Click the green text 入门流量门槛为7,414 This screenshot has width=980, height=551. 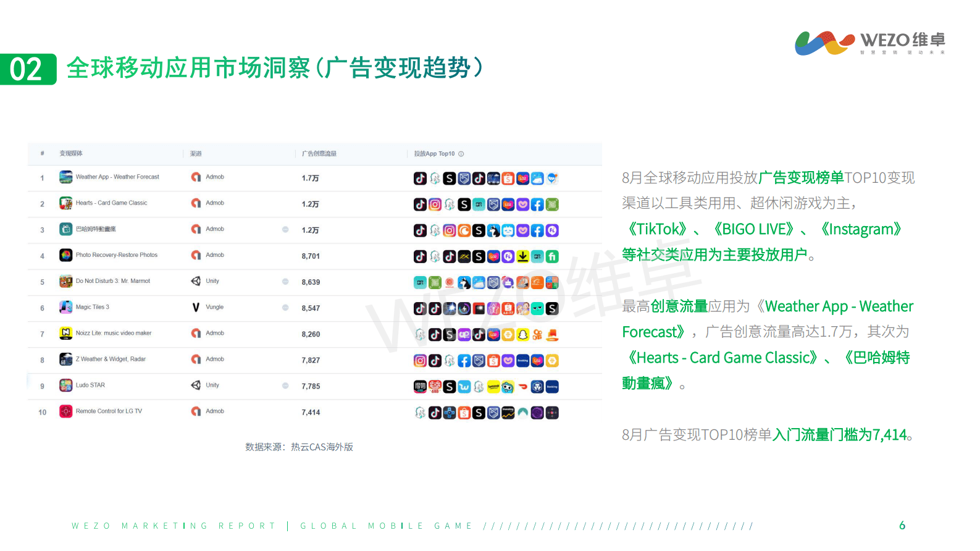tap(840, 435)
